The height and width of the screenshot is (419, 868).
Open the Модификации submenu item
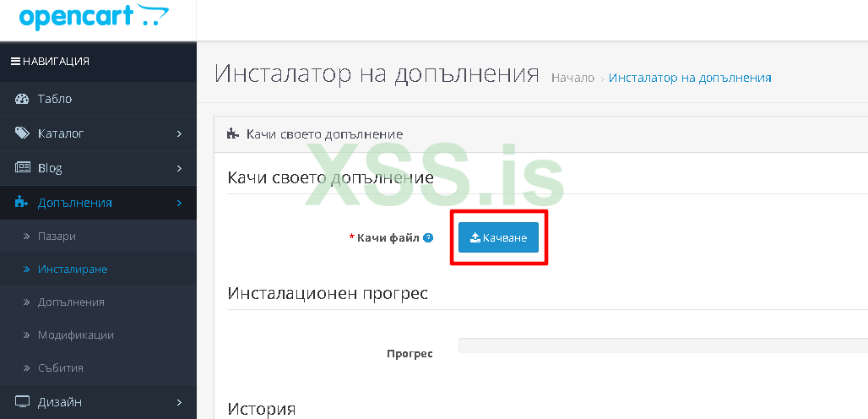[x=98, y=335]
